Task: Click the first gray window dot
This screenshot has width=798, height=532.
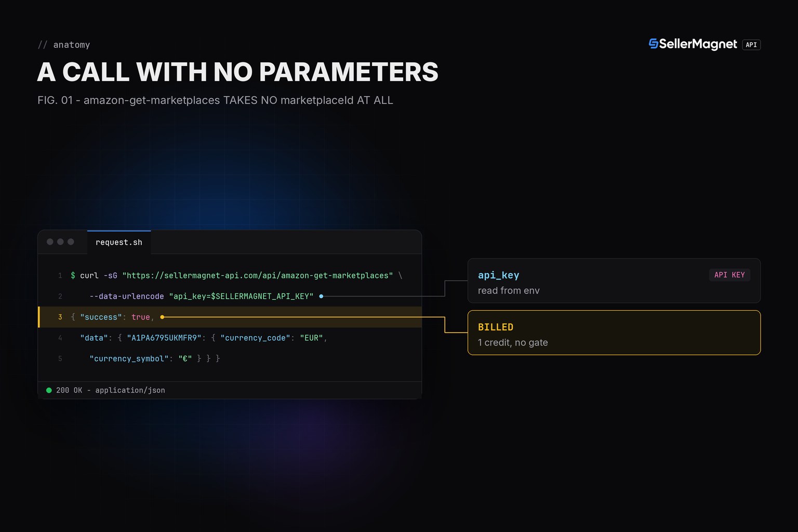Action: tap(50, 242)
